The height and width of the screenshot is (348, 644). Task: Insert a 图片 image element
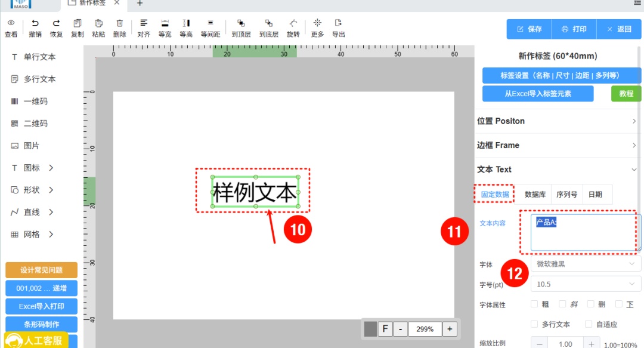[x=24, y=146]
